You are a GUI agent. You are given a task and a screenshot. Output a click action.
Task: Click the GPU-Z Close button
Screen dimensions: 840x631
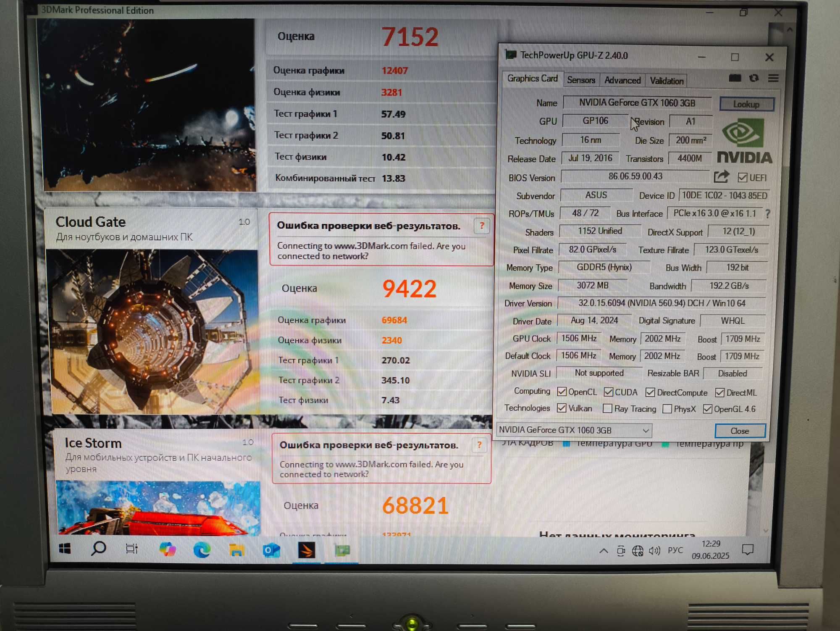point(740,431)
